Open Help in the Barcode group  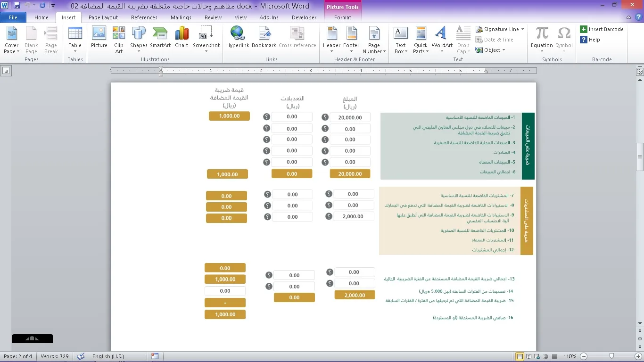pos(590,40)
